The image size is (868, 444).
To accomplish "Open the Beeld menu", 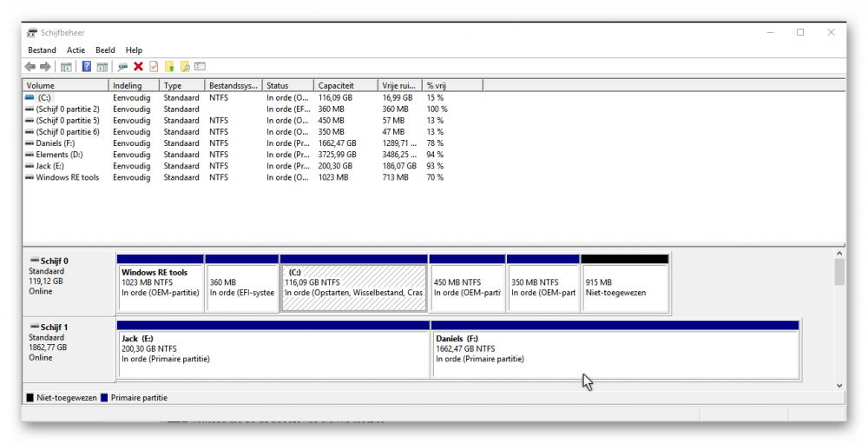I will coord(105,50).
